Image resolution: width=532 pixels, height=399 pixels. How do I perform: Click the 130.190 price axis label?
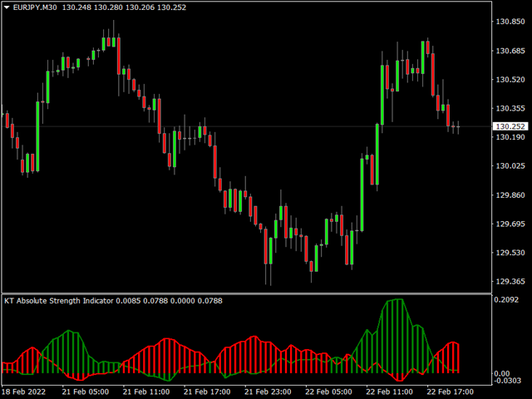[x=510, y=137]
